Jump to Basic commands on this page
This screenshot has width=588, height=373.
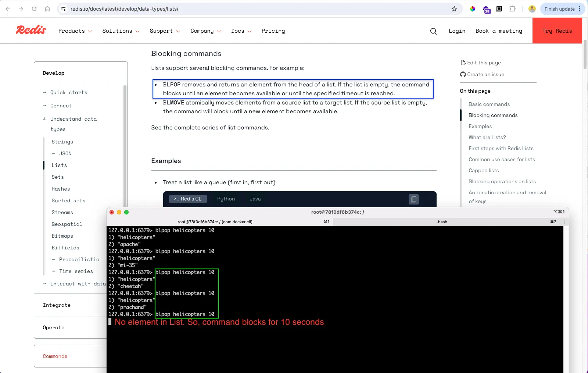(489, 104)
